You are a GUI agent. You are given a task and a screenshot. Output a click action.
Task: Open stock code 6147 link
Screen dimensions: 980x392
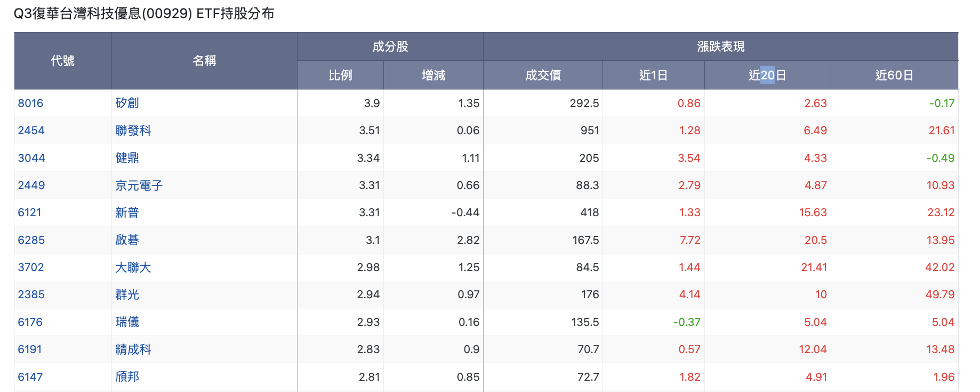[30, 377]
